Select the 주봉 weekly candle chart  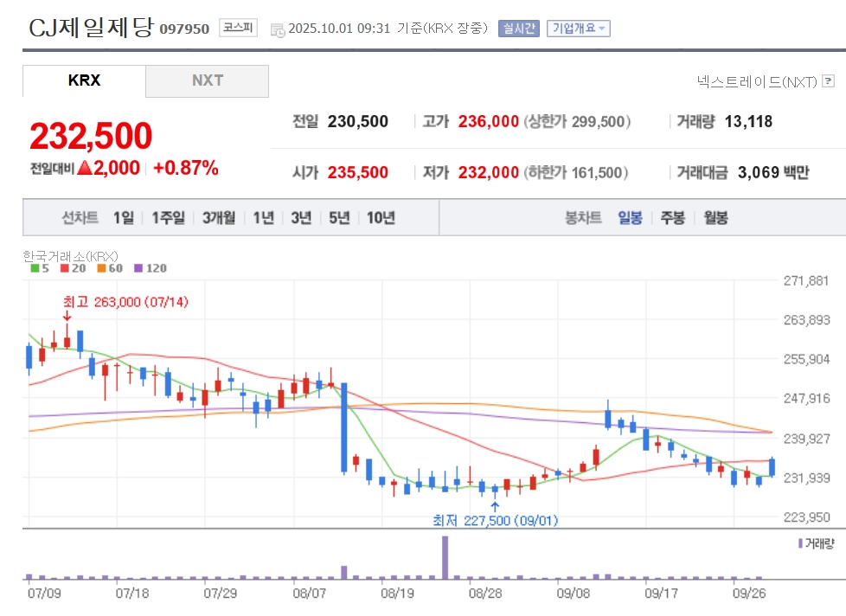point(673,217)
